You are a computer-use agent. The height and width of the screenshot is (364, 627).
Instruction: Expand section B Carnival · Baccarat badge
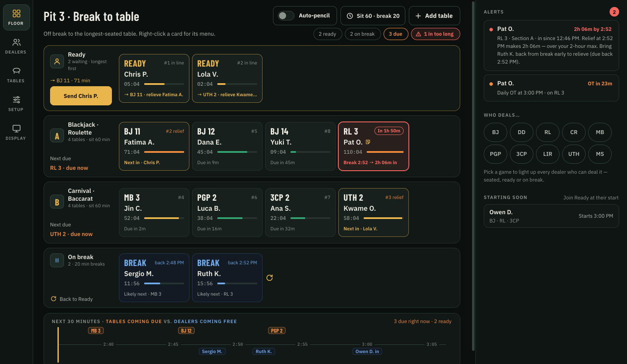click(57, 202)
